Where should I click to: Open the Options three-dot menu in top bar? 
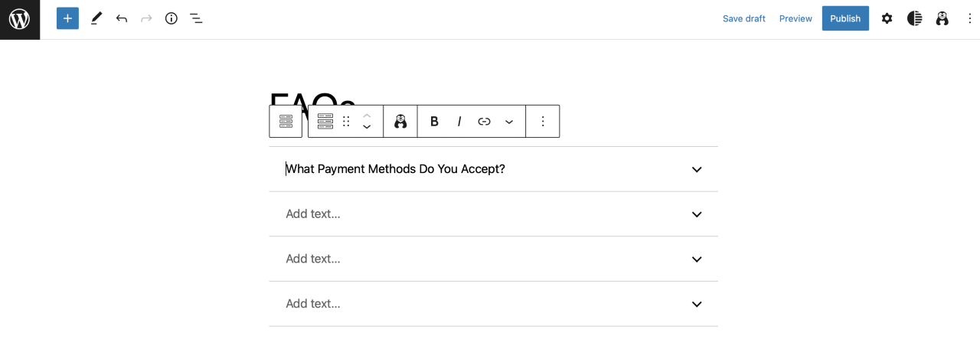coord(969,18)
